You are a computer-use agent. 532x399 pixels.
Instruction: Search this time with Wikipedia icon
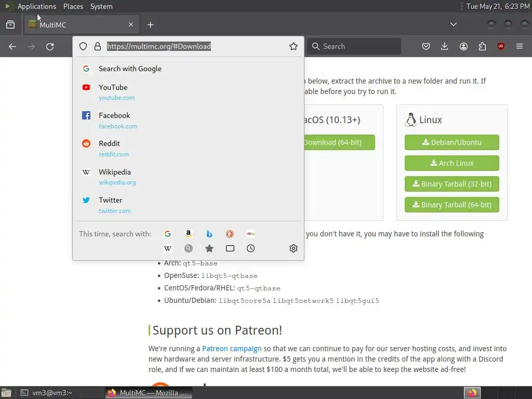pos(168,248)
